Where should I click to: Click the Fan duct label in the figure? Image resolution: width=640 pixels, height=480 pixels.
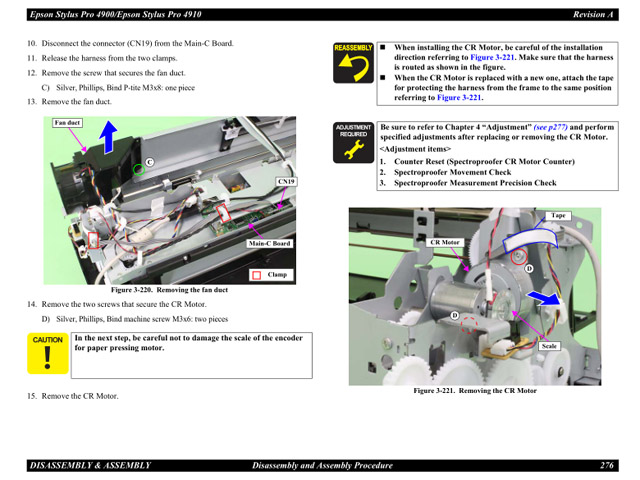pos(67,123)
